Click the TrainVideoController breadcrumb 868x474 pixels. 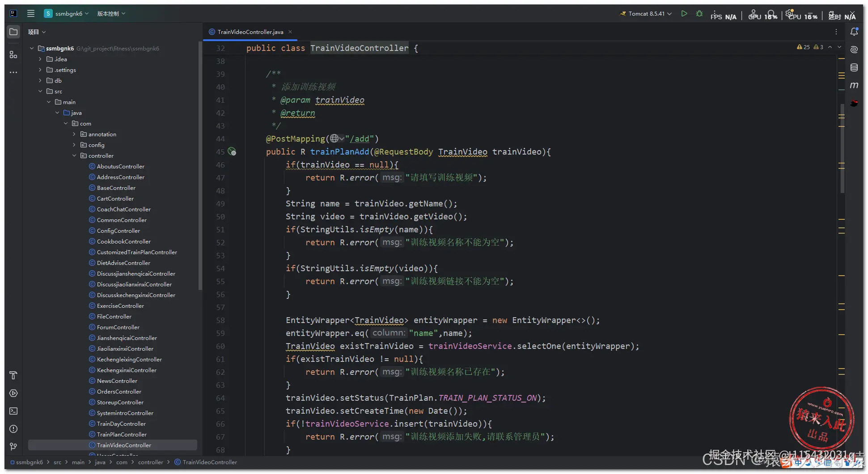(206, 462)
